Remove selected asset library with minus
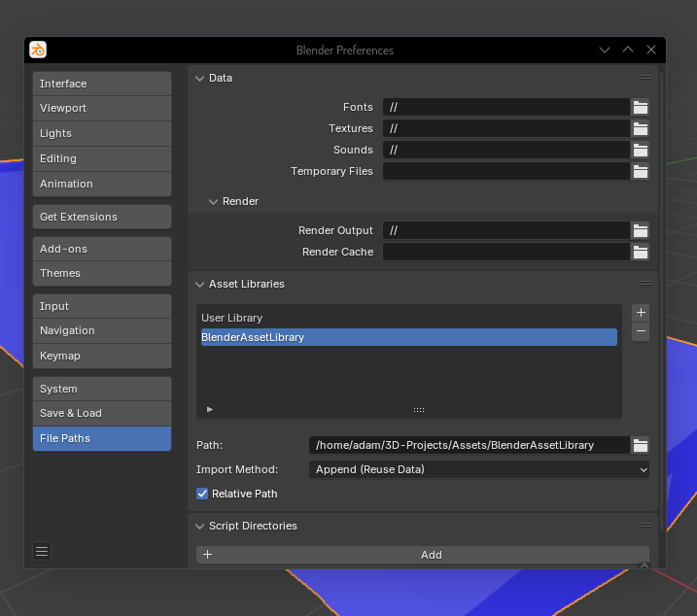 tap(641, 331)
